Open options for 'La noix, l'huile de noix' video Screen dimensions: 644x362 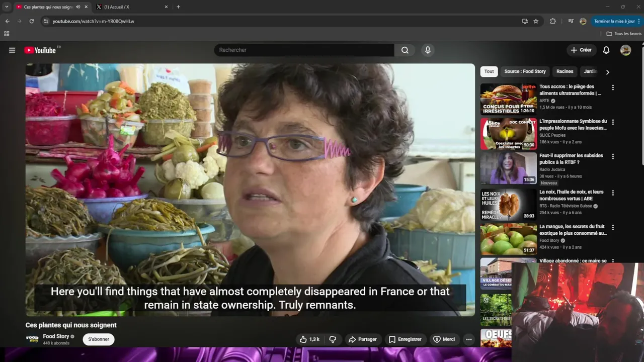[x=613, y=193]
